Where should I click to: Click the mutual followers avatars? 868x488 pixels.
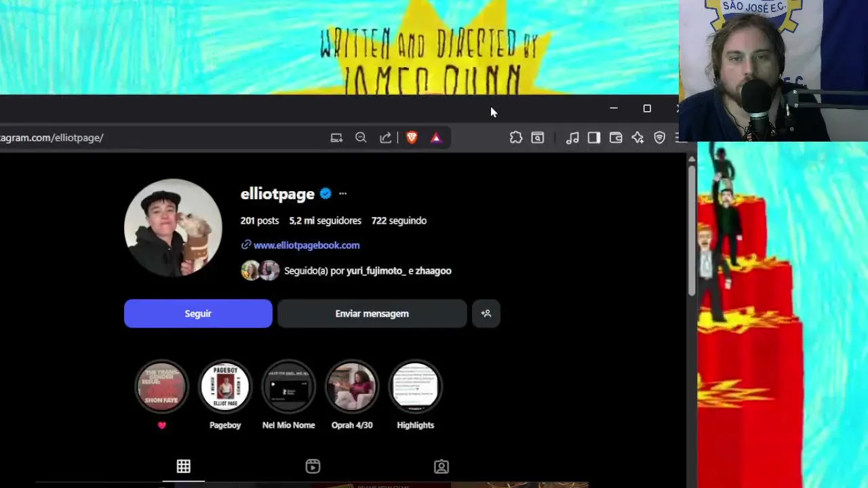pos(260,270)
